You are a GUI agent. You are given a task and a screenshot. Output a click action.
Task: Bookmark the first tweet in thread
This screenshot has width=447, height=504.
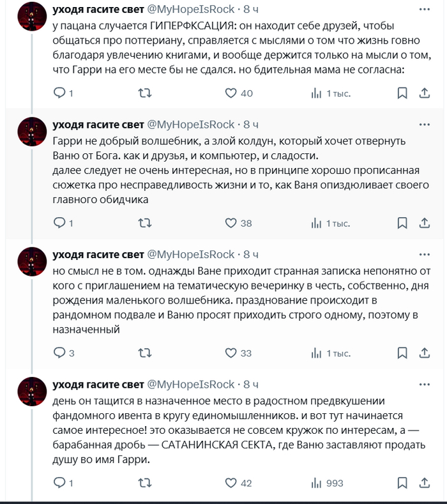[x=402, y=93]
